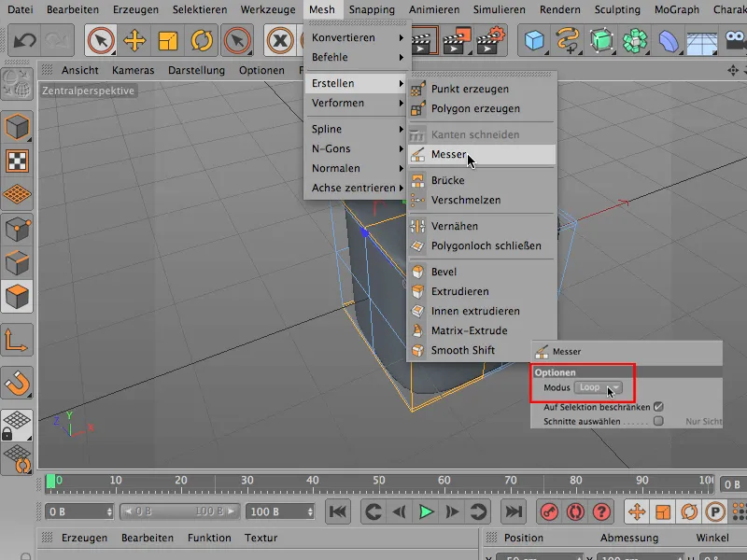Select the Live Selection arrow tool

pos(101,40)
